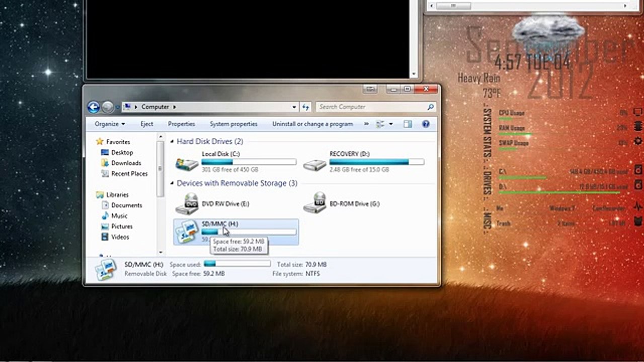The image size is (644, 362).
Task: Click the Desktop icon under Favorites
Action: [x=105, y=152]
